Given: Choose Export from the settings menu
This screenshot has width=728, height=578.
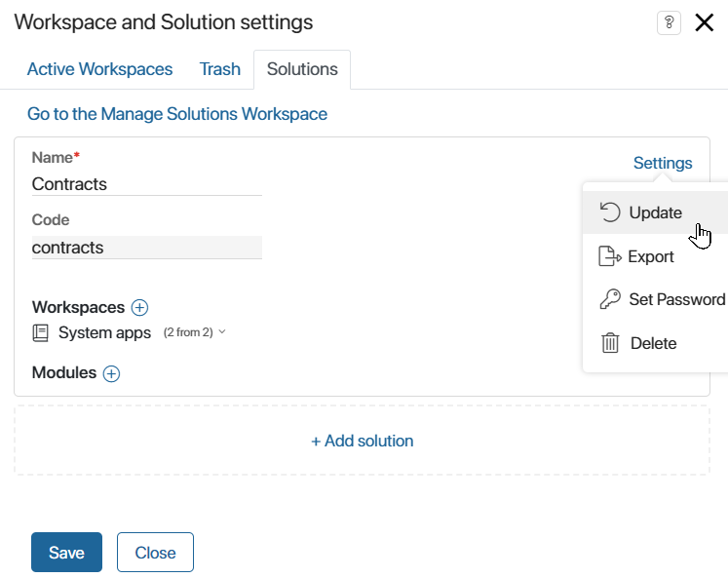Looking at the screenshot, I should click(x=656, y=256).
